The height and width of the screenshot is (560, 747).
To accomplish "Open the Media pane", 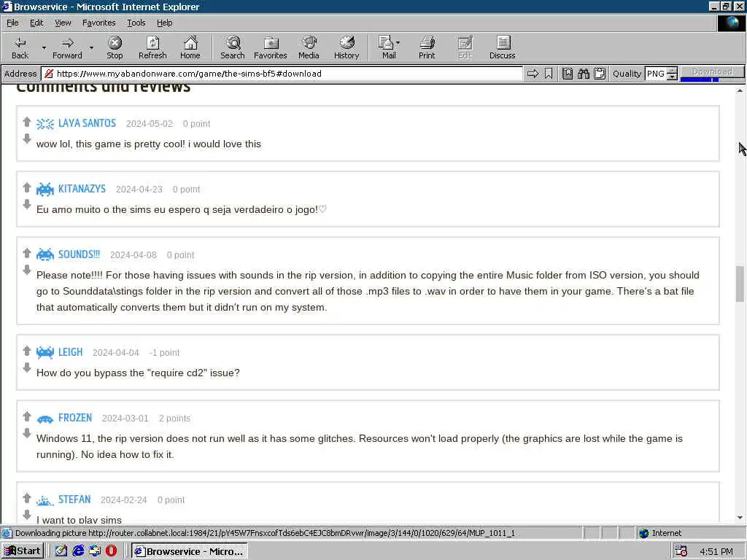I will pyautogui.click(x=309, y=47).
